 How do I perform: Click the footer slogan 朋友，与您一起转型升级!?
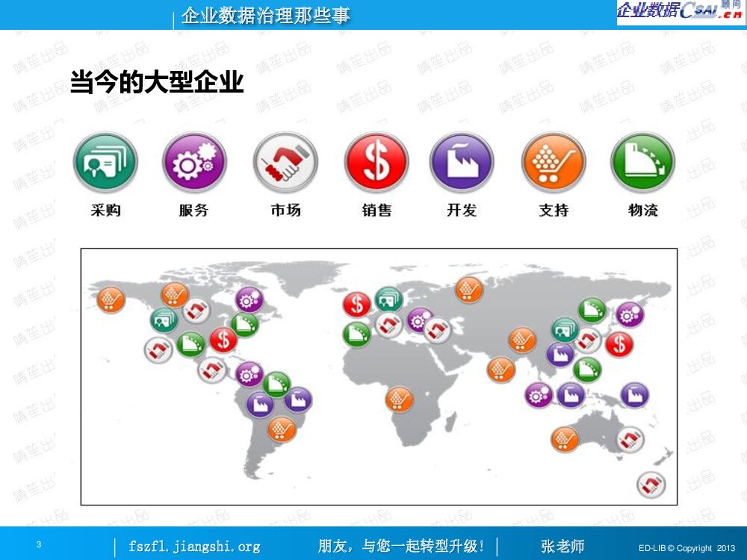(402, 546)
